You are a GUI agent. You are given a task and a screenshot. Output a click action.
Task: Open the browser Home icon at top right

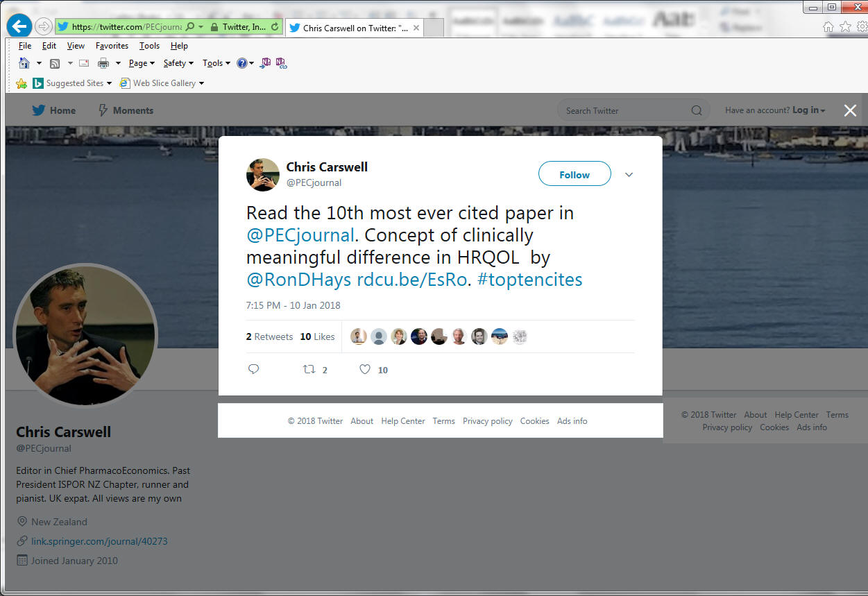pos(828,26)
